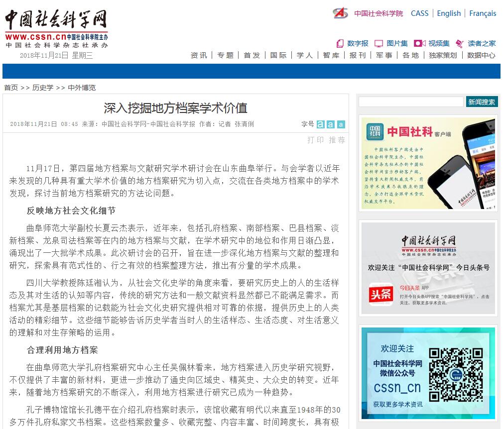Image resolution: width=504 pixels, height=429 pixels.
Task: Select the medium font size 'a' icon
Action: pyautogui.click(x=330, y=124)
